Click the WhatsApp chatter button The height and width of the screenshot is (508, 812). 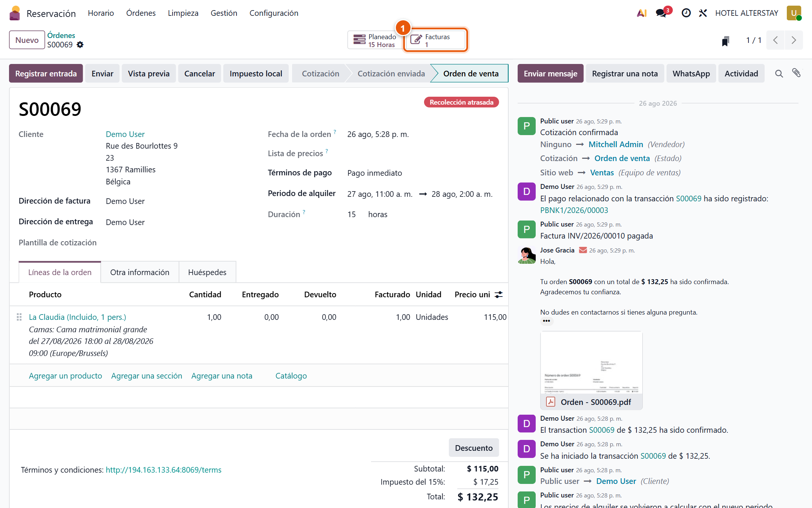(691, 73)
